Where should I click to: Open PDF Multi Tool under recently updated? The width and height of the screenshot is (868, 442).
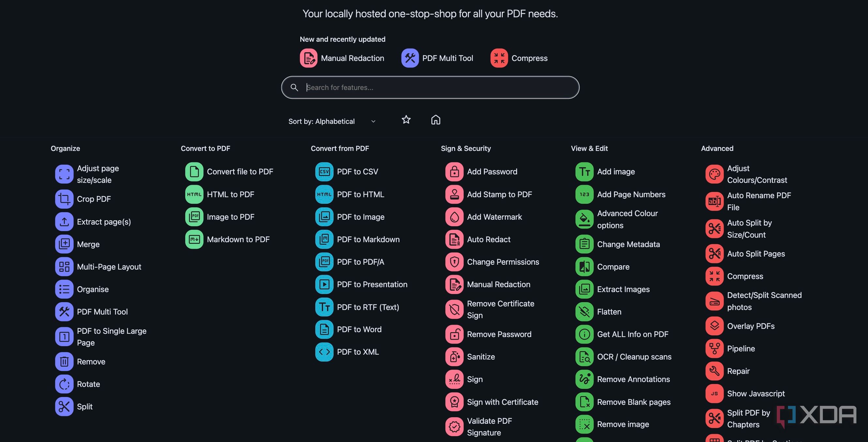(437, 58)
